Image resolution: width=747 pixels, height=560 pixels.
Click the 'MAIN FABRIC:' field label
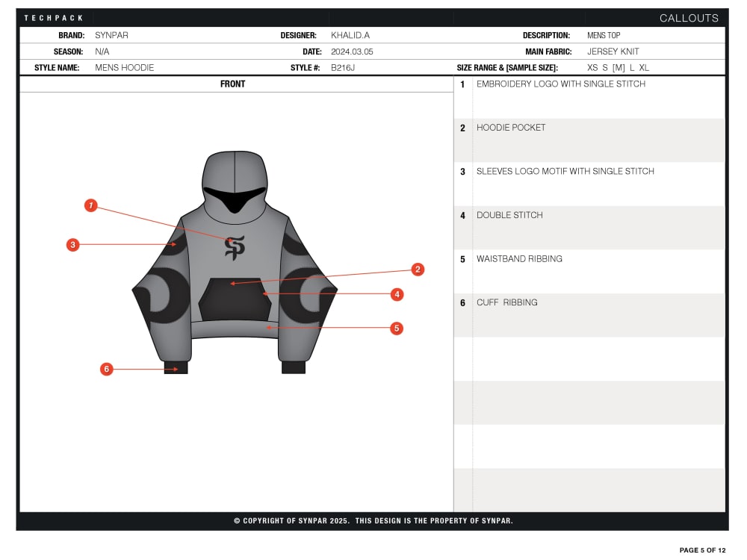(548, 52)
